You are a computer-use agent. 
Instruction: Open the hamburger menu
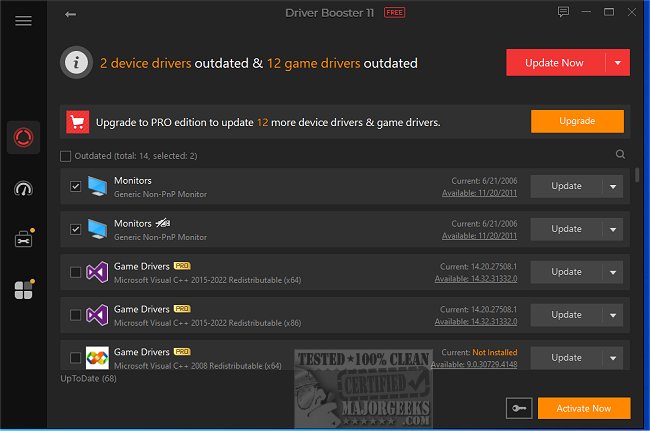click(x=23, y=21)
